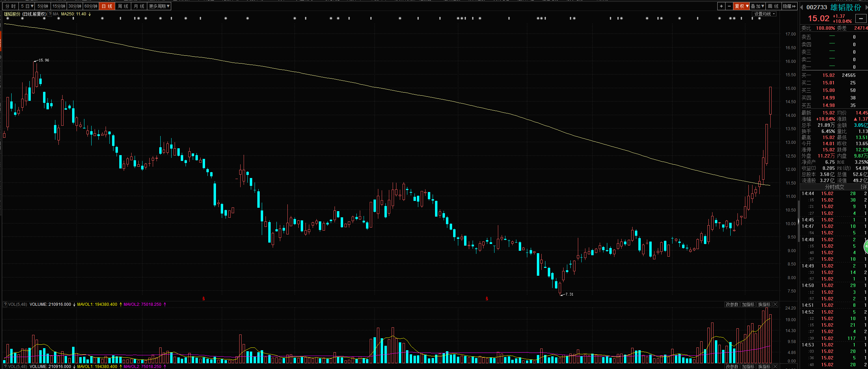Open help question mark beside 雄韬股份 chart title
868x369 pixels.
pyautogui.click(x=50, y=14)
